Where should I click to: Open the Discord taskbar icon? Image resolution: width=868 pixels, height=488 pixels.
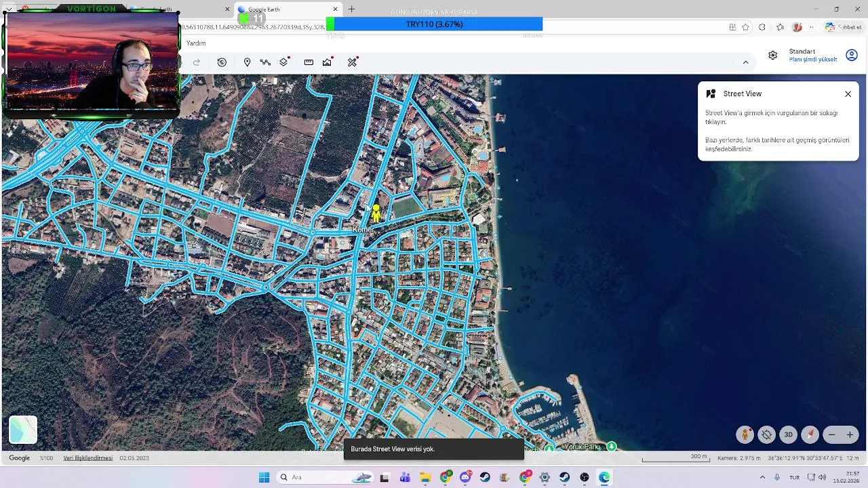[465, 477]
